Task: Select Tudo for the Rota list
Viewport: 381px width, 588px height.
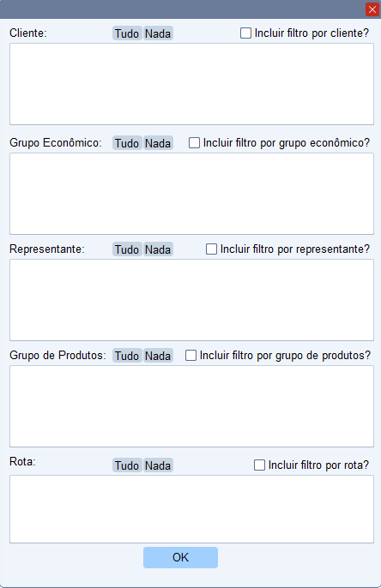Action: point(127,465)
